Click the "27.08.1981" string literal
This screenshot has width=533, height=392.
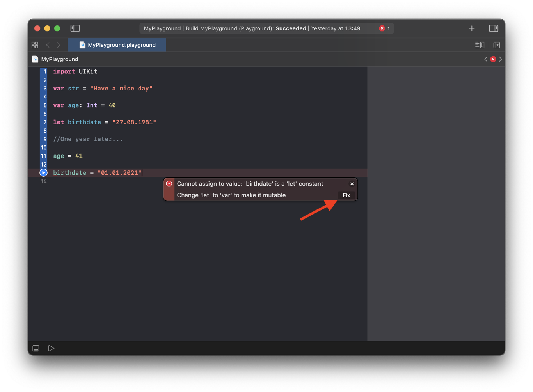click(134, 122)
